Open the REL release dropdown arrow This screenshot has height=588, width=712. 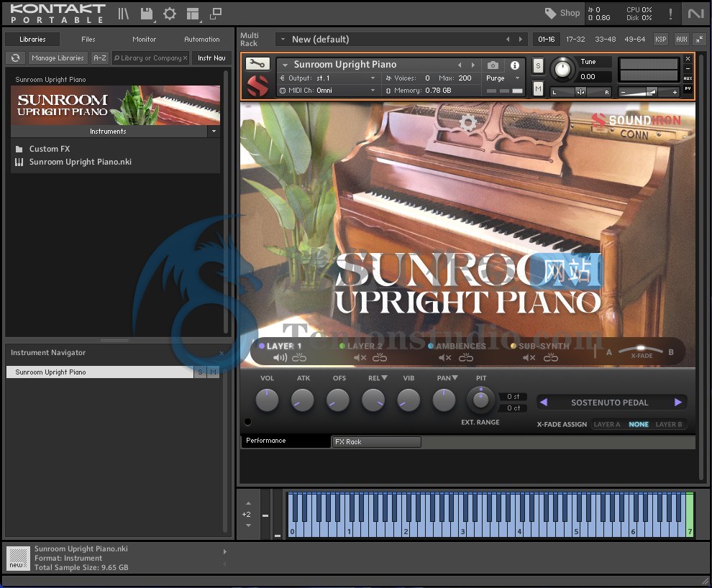384,377
